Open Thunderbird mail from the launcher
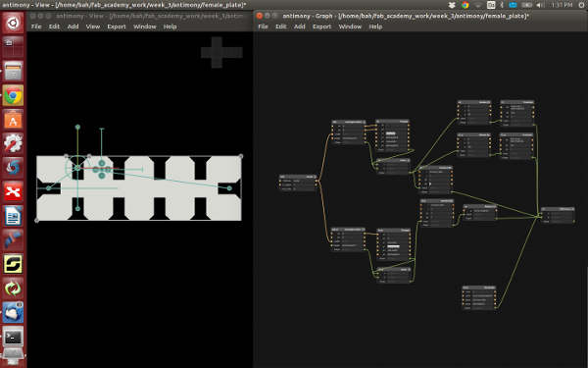The height and width of the screenshot is (368, 588). pos(13,313)
